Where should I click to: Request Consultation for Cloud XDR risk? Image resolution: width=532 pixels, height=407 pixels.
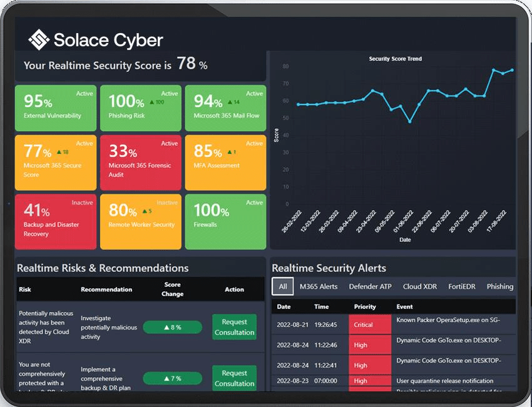point(235,327)
